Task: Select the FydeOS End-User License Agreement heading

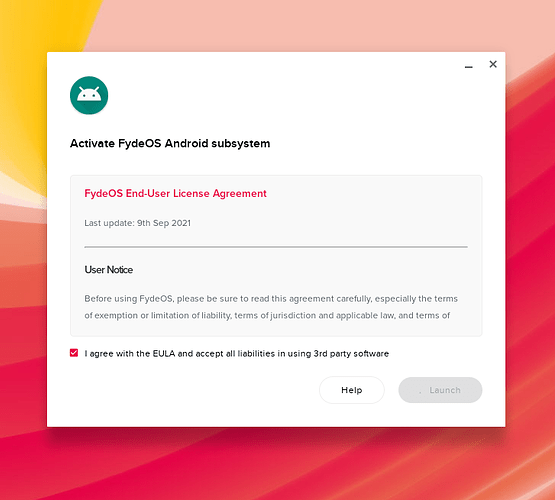Action: [x=175, y=194]
